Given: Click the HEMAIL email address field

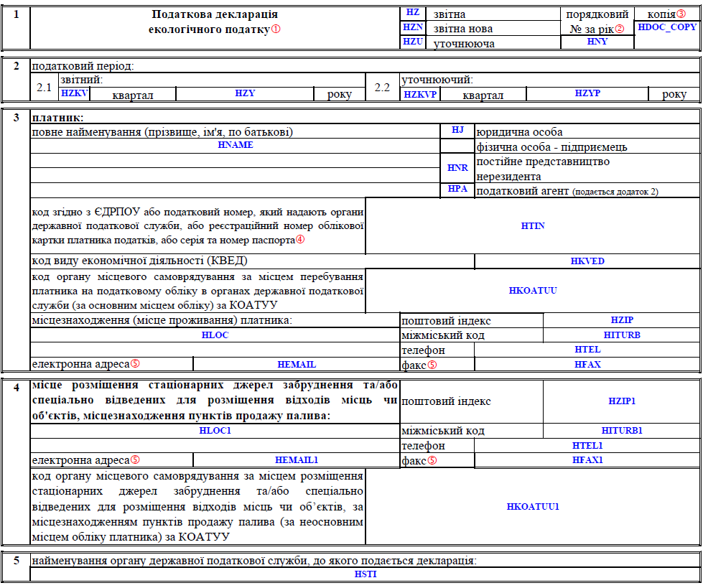Looking at the screenshot, I should tap(296, 364).
